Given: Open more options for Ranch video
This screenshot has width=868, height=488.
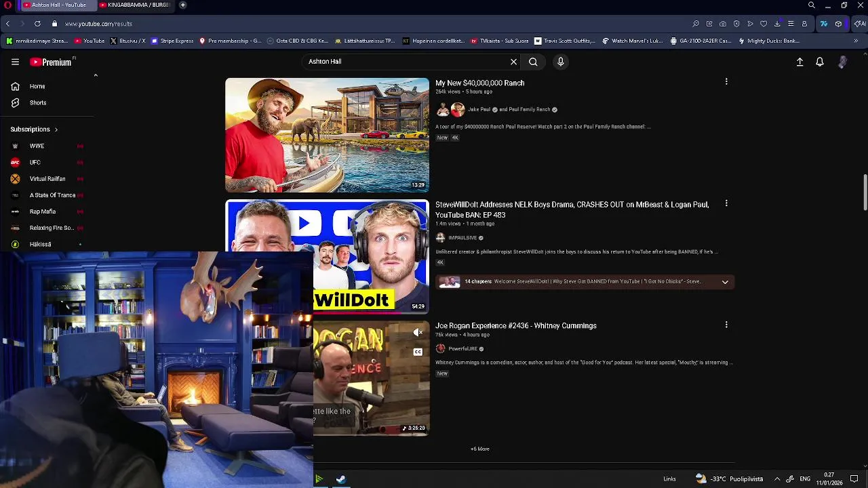Looking at the screenshot, I should [x=726, y=82].
